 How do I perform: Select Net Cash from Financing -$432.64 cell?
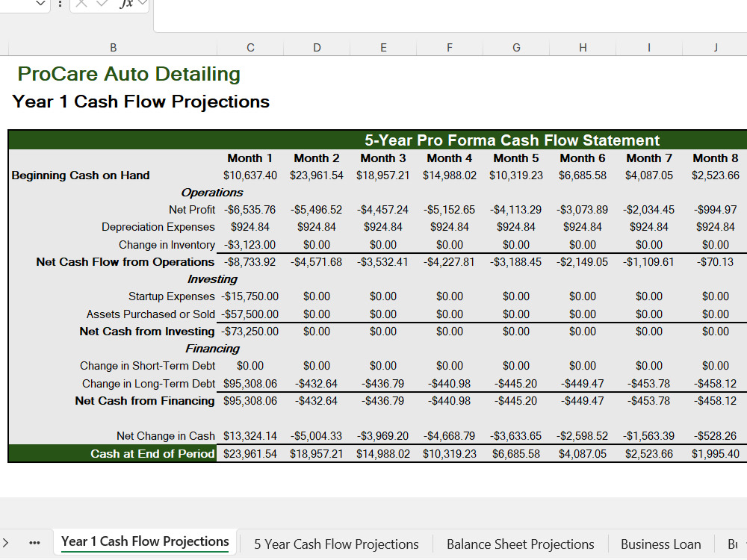click(x=316, y=401)
